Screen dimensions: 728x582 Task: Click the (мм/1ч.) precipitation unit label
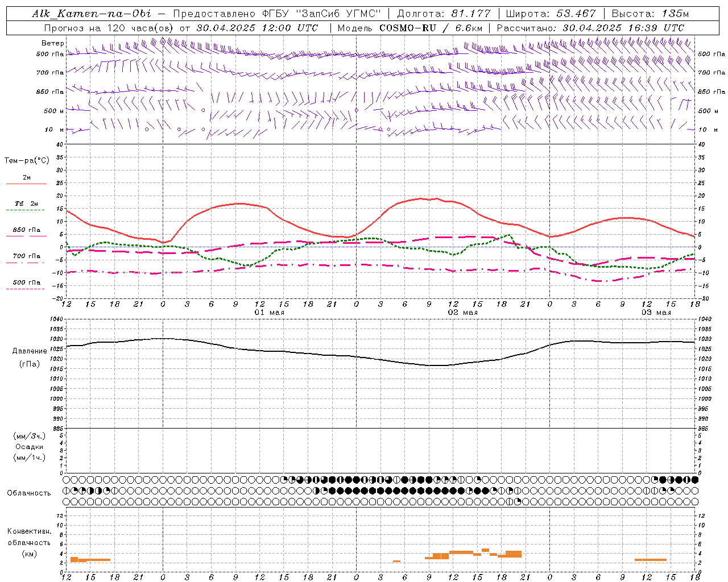coord(29,458)
